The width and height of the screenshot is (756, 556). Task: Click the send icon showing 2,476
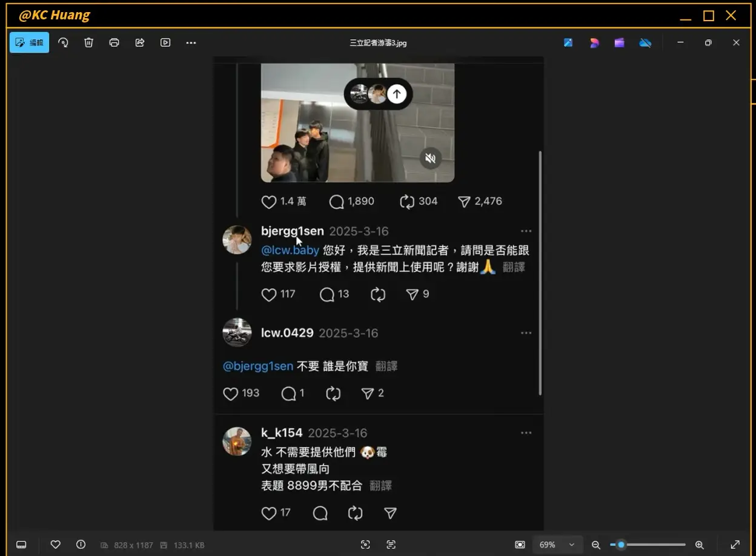(464, 202)
